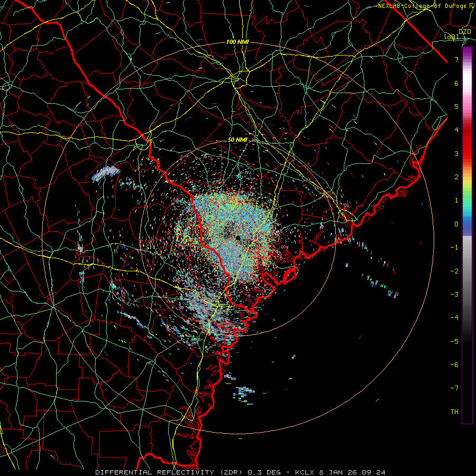Click the "[dB]" unit label above color scale

(x=452, y=36)
